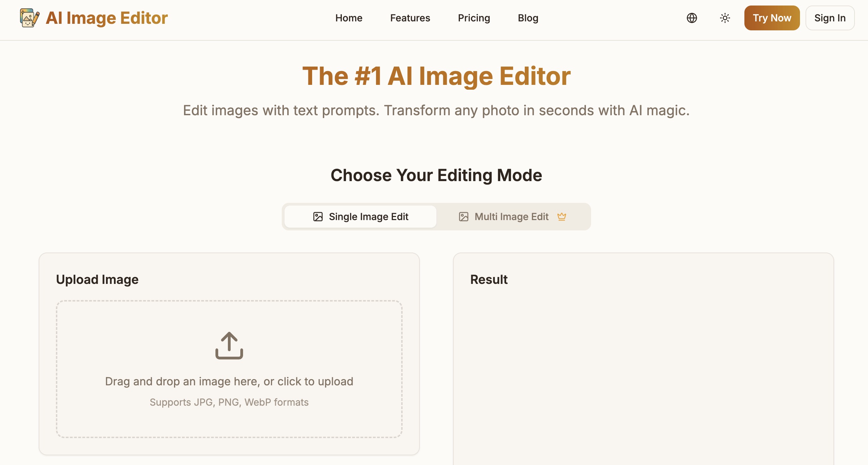This screenshot has width=868, height=465.
Task: Open the Home navigation item
Action: [x=348, y=18]
